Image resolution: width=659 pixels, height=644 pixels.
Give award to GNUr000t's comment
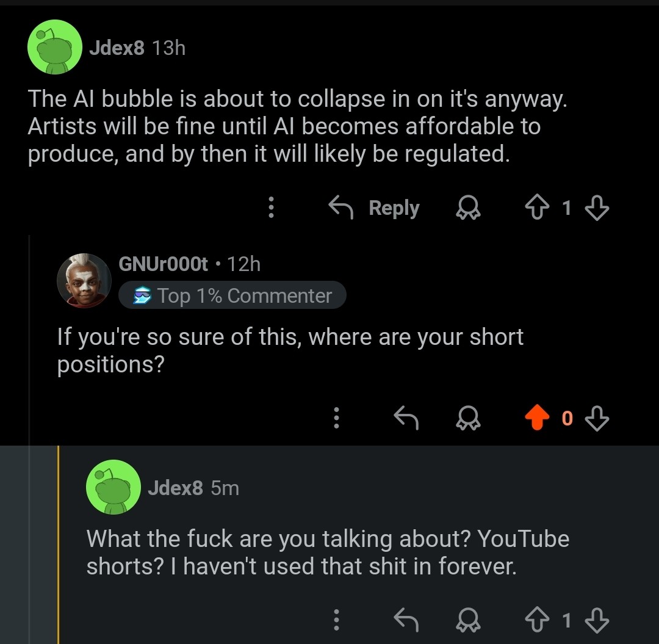(x=469, y=418)
